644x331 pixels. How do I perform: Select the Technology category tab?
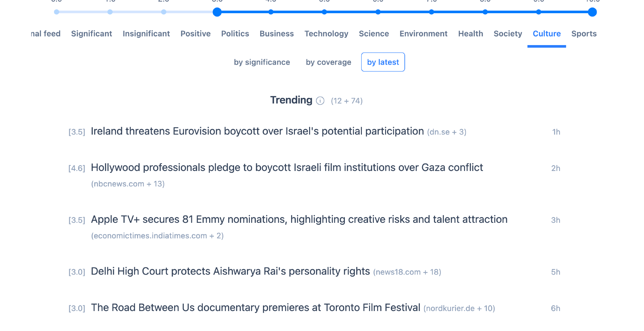326,34
